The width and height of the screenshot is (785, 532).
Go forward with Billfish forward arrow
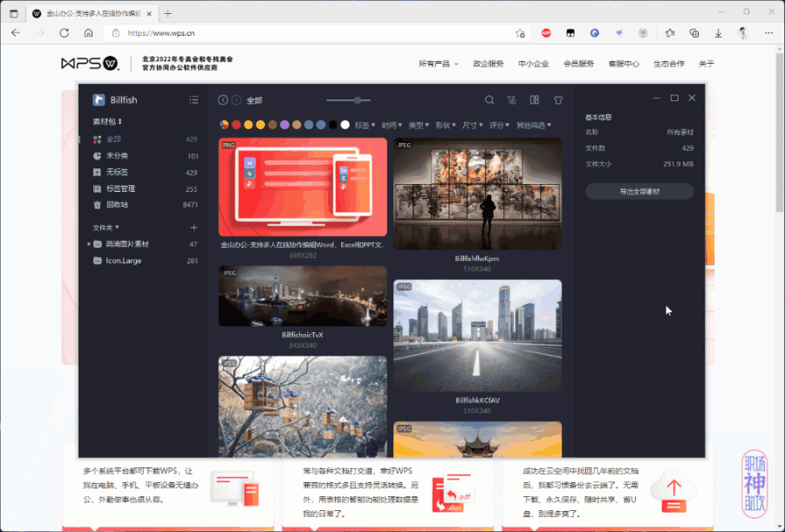236,100
